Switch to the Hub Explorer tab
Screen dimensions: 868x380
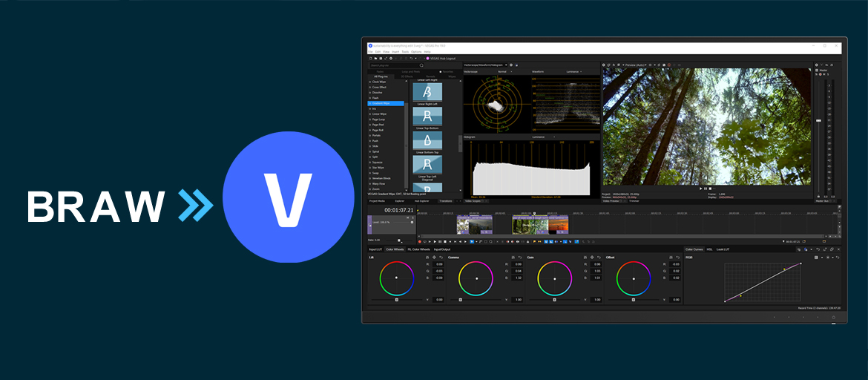click(422, 201)
